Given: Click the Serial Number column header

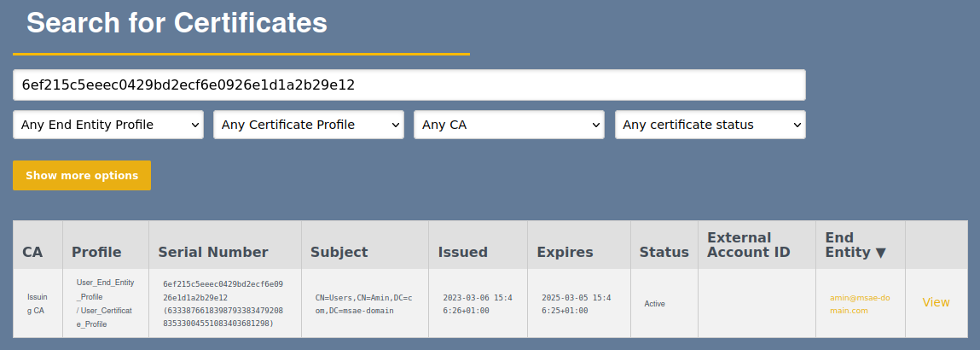Looking at the screenshot, I should point(213,252).
